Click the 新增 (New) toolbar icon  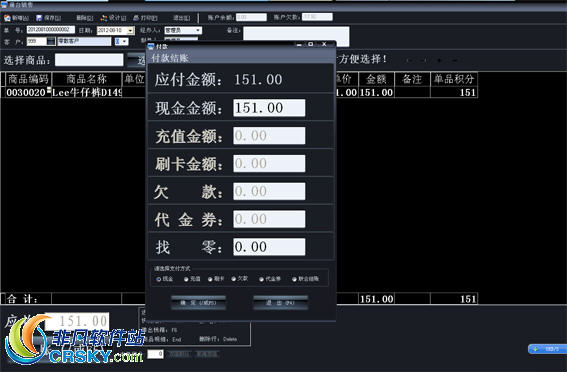click(x=7, y=18)
